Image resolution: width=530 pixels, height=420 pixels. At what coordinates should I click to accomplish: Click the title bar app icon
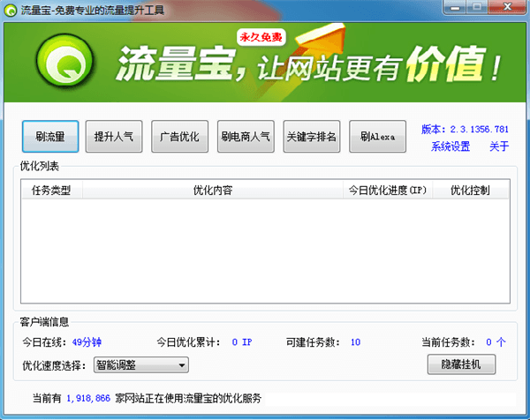click(11, 8)
